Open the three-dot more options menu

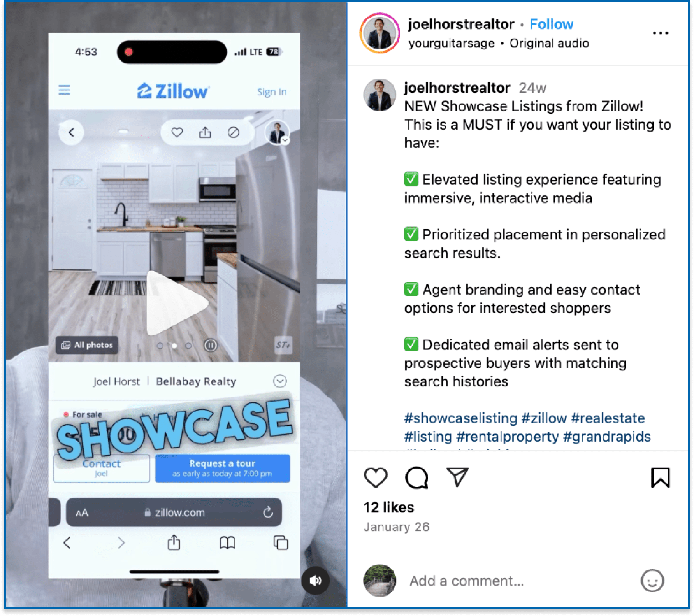(x=660, y=33)
